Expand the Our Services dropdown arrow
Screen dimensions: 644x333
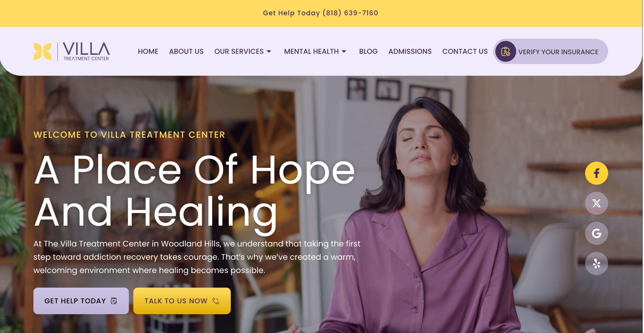point(269,51)
